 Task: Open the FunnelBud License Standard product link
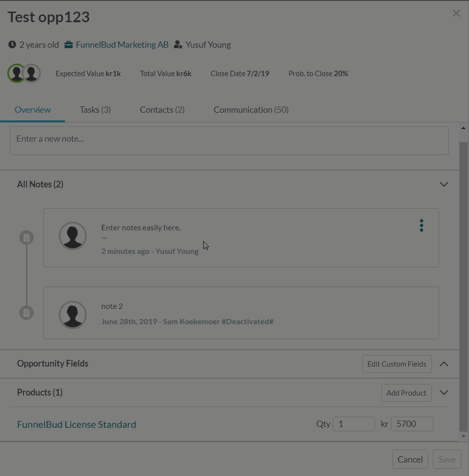tap(77, 424)
